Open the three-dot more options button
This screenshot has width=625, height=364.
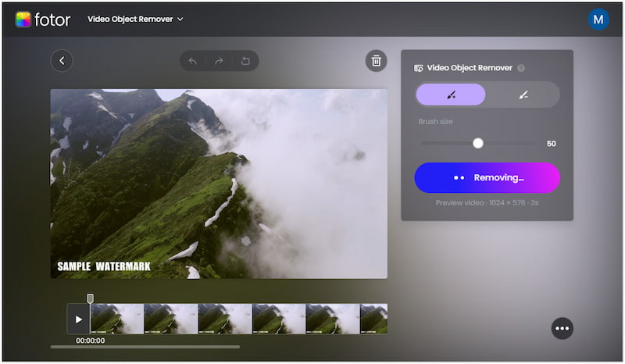[x=562, y=328]
